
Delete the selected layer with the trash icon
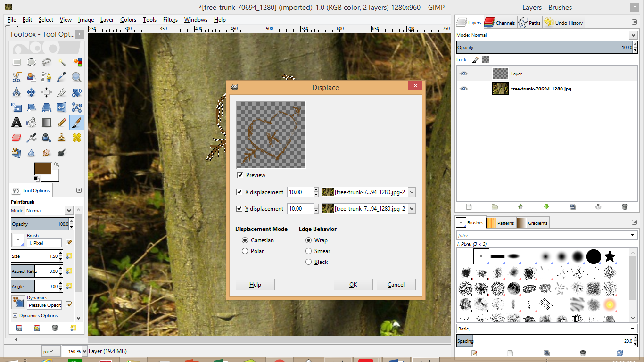pos(625,206)
